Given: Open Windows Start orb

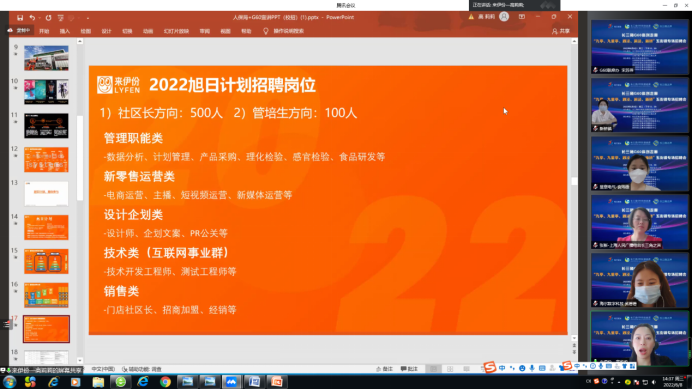Looking at the screenshot, I should [x=10, y=382].
